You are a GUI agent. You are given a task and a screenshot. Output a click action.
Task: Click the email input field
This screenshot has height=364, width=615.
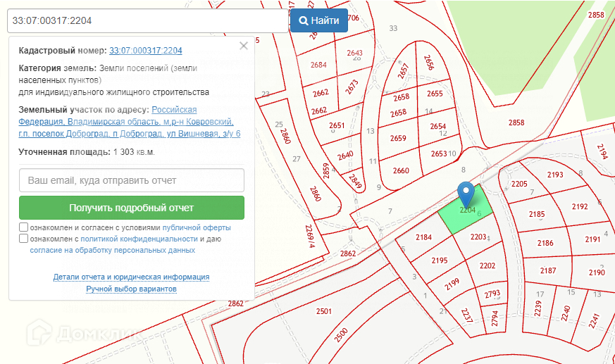coord(132,180)
